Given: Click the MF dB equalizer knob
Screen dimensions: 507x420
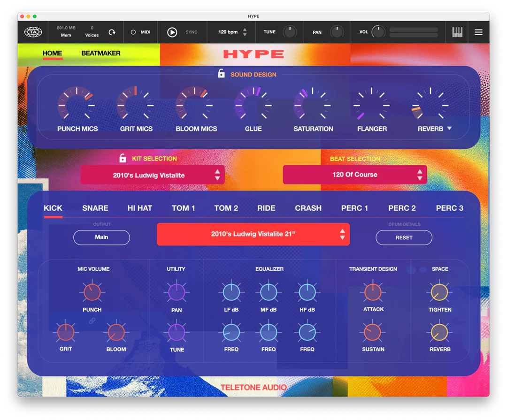Looking at the screenshot, I should (x=269, y=292).
